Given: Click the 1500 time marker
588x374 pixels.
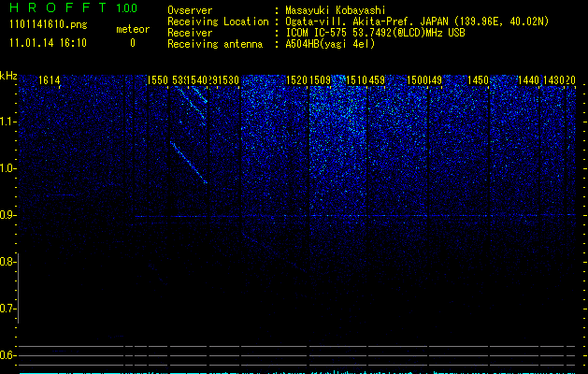Looking at the screenshot, I should pyautogui.click(x=417, y=80).
